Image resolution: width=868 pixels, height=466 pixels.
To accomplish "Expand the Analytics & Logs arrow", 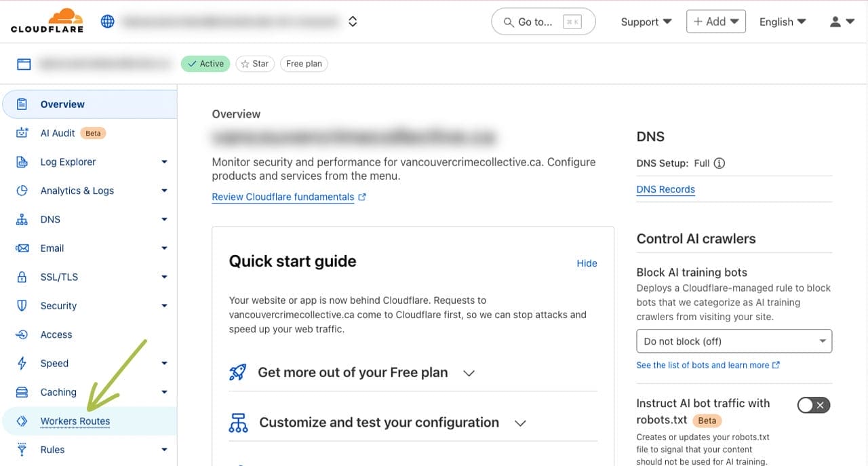I will 164,191.
